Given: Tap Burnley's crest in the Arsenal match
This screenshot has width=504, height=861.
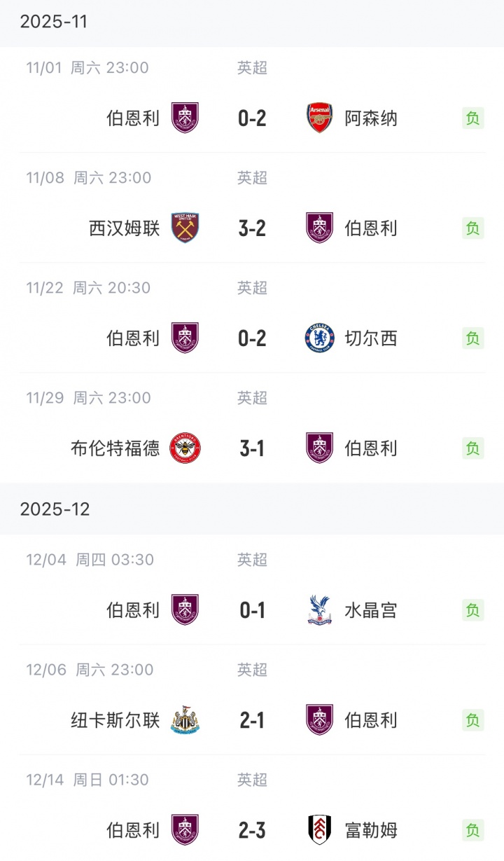Looking at the screenshot, I should [x=185, y=118].
